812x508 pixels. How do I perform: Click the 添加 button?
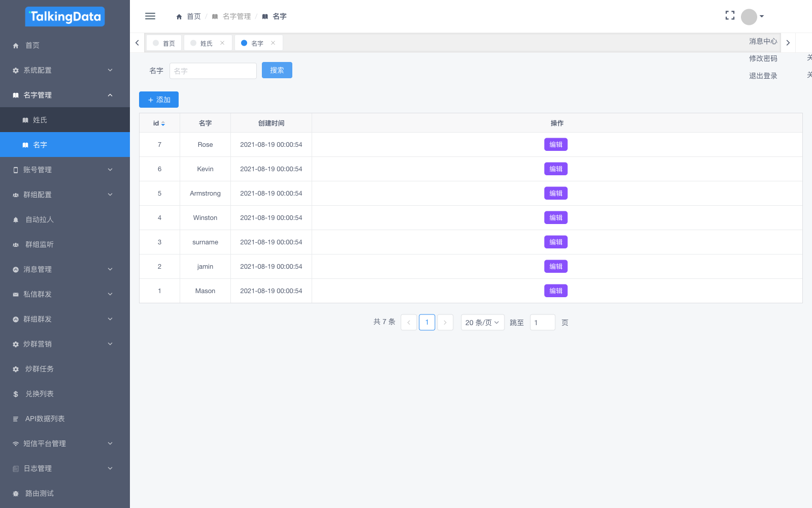coord(158,100)
